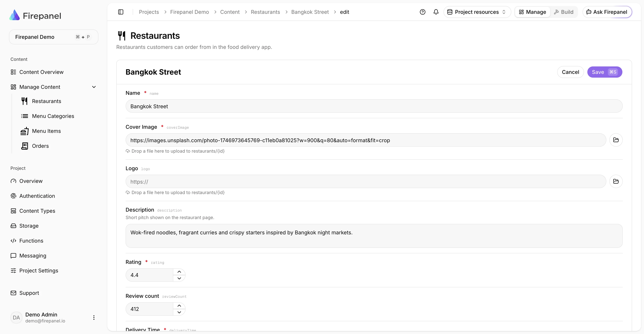Open Demo Admin options menu
Image resolution: width=644 pixels, height=334 pixels.
(x=94, y=317)
